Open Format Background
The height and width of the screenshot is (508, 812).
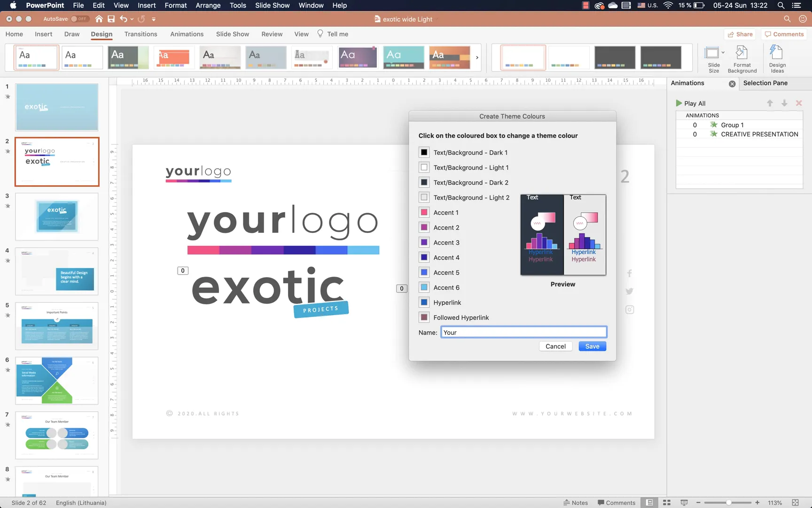[x=742, y=57]
